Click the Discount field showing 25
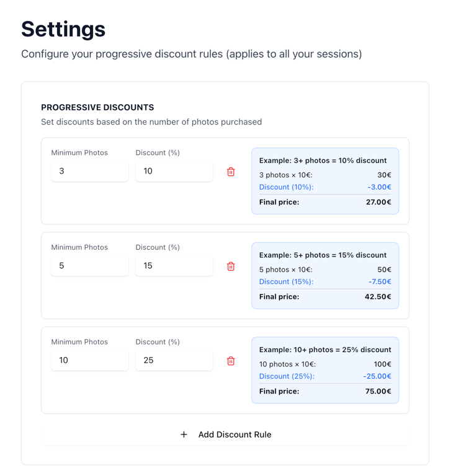This screenshot has width=451, height=476. 174,360
